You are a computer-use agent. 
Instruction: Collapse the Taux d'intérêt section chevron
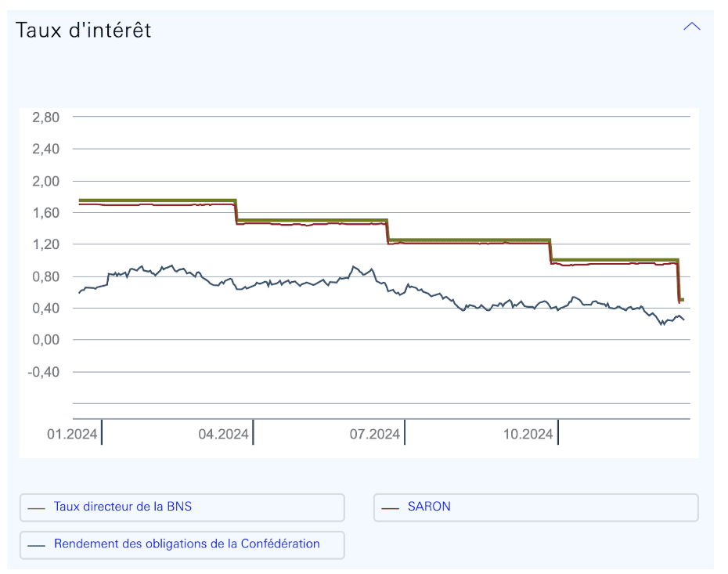pos(691,27)
